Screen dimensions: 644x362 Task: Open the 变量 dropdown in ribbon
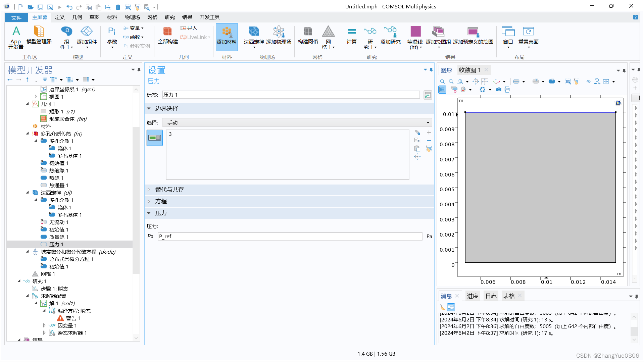[133, 28]
